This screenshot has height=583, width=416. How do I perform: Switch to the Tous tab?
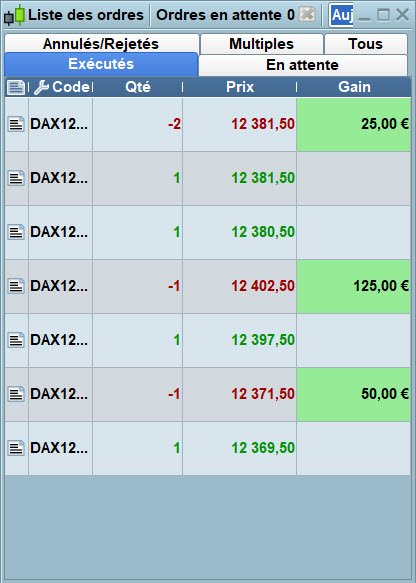tap(366, 44)
